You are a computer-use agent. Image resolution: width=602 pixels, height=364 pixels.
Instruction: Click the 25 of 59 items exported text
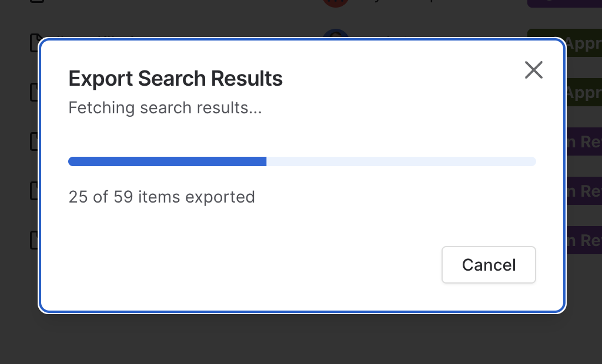162,197
